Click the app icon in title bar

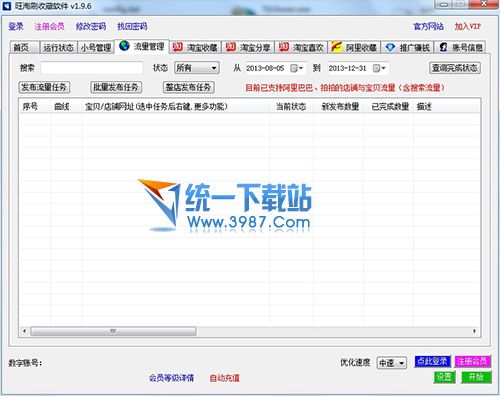pyautogui.click(x=7, y=6)
